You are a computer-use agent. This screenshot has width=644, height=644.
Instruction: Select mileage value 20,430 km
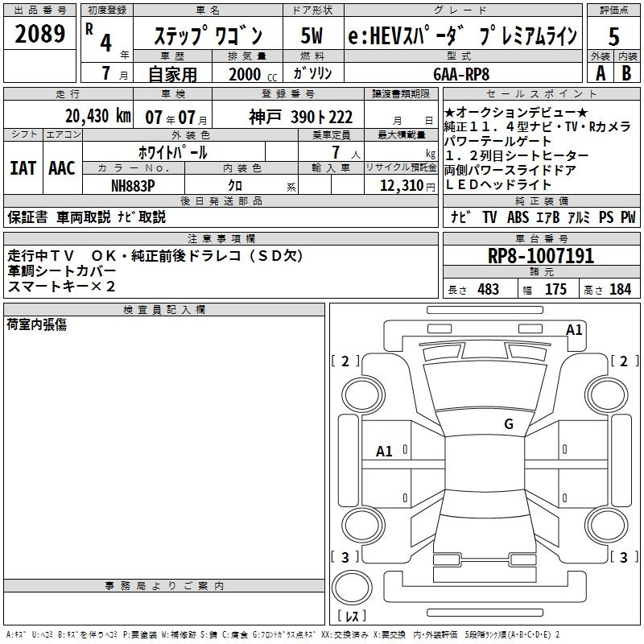[98, 116]
